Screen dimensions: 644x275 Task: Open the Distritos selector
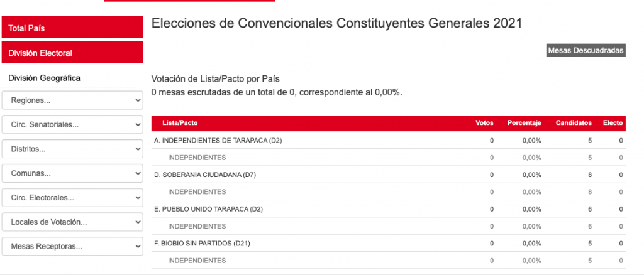[x=72, y=149]
